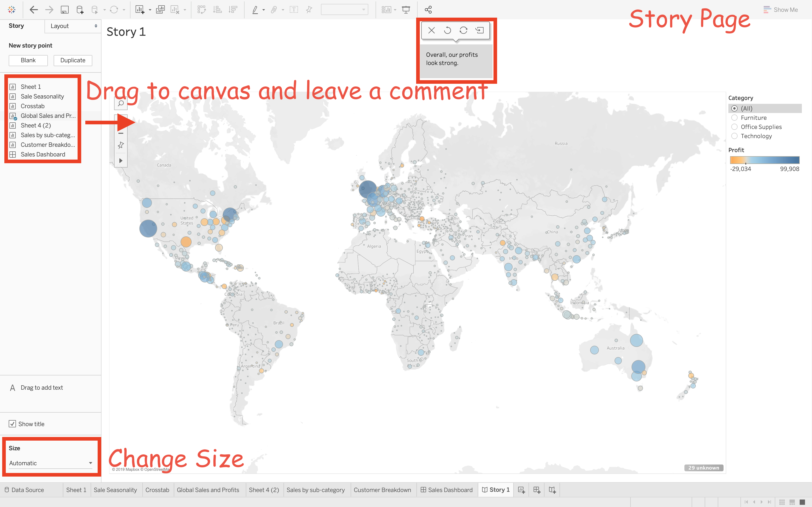Click the Presentation mode icon
Viewport: 812px width, 507px height.
click(x=406, y=10)
